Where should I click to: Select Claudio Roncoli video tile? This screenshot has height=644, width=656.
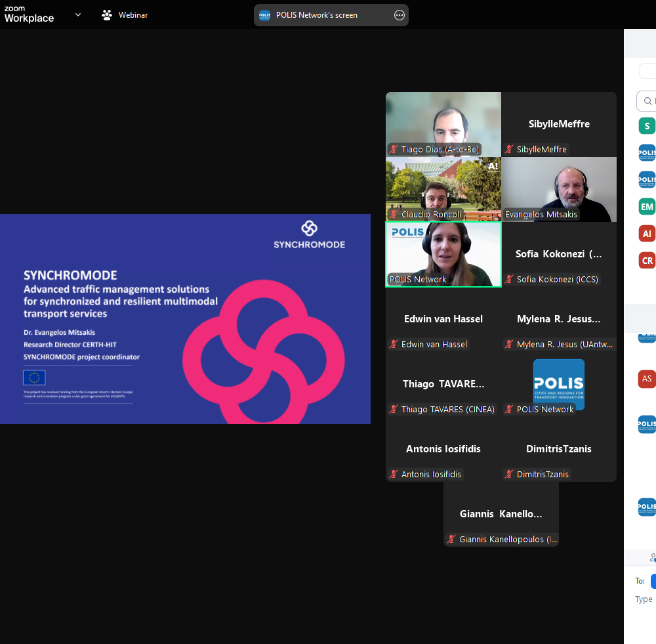coord(443,189)
